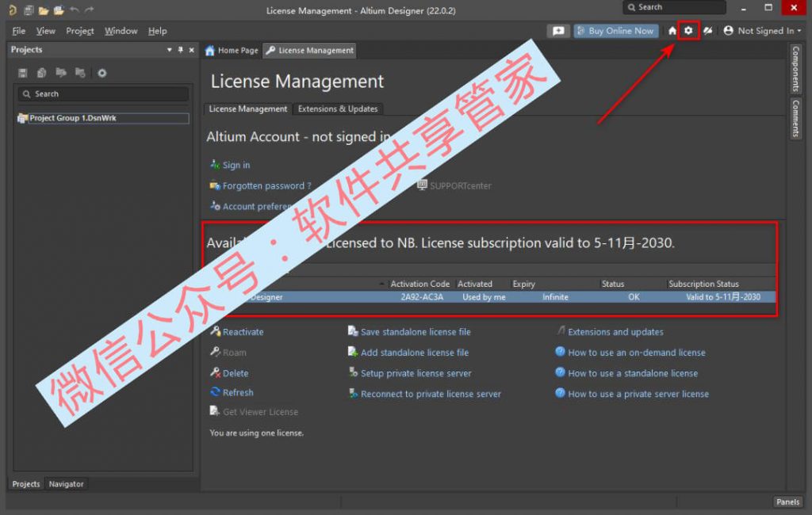Open the Comments side panel
The height and width of the screenshot is (515, 812).
pos(796,118)
